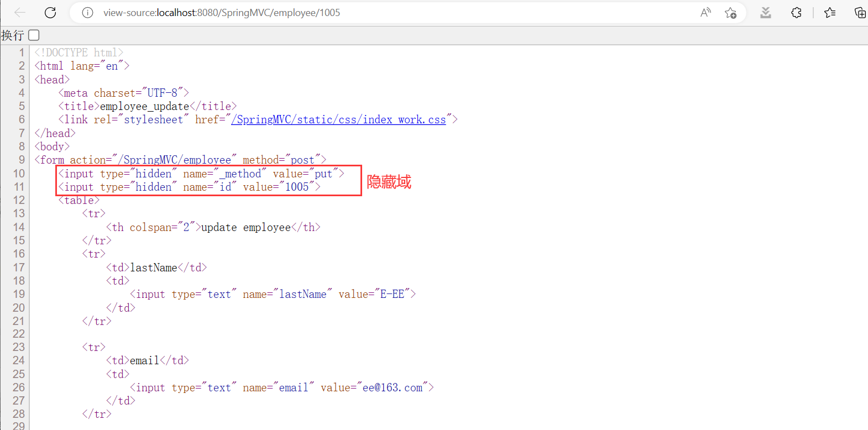Click line number 19 in the gutter
868x430 pixels.
pos(19,294)
